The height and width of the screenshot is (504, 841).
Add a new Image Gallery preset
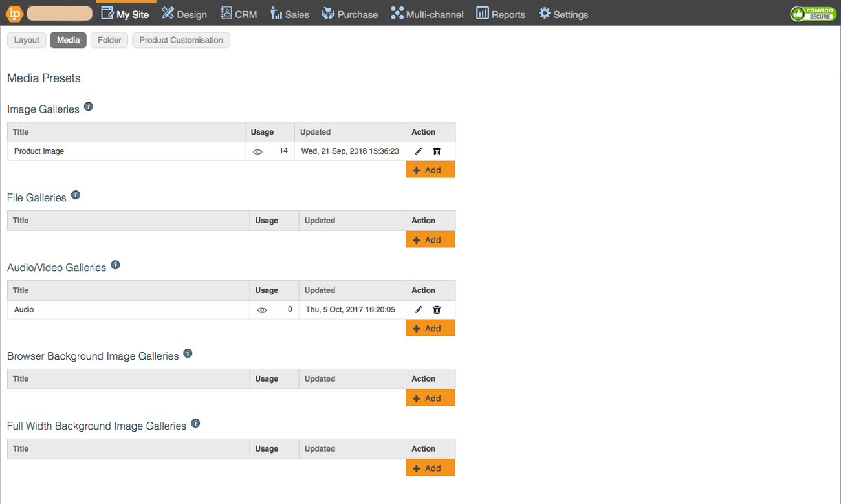[430, 170]
